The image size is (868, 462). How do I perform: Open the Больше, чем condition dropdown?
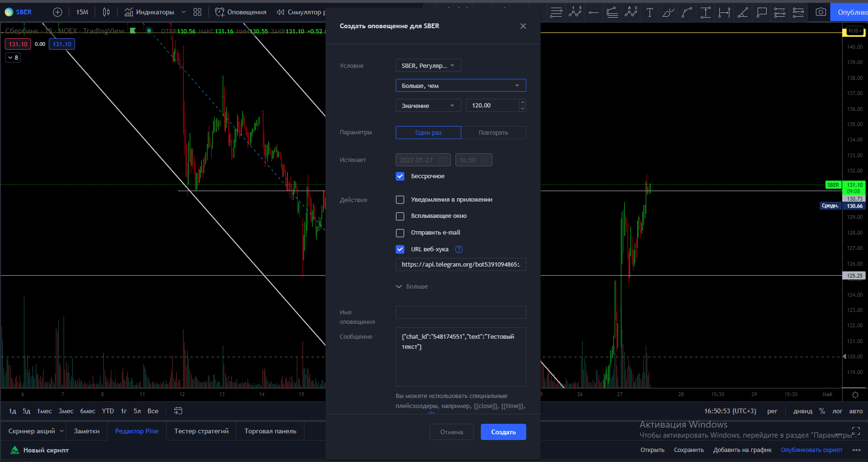pyautogui.click(x=461, y=86)
